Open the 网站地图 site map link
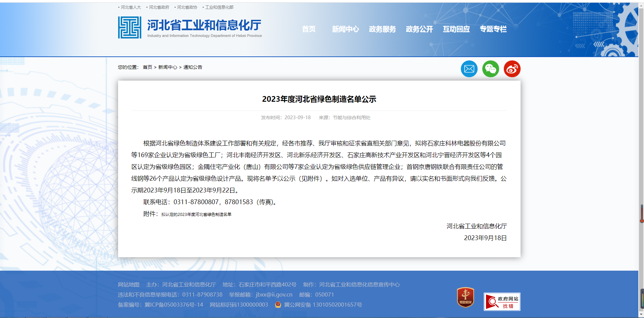 pyautogui.click(x=129, y=284)
